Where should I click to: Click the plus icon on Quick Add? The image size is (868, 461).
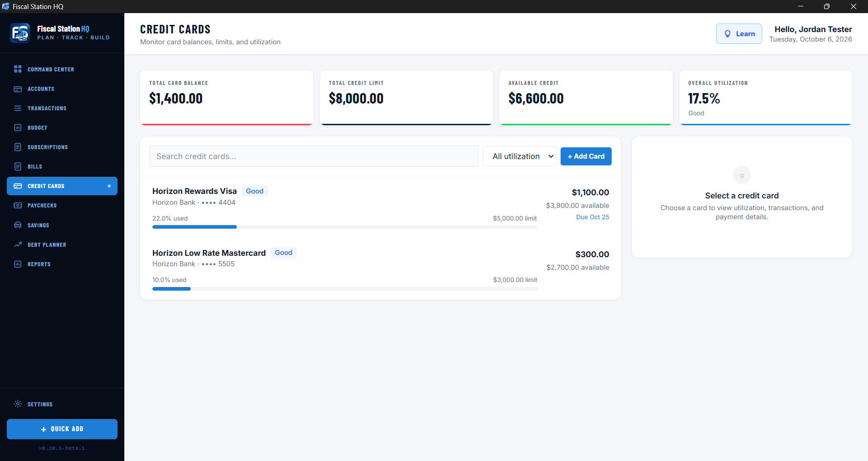click(x=44, y=429)
